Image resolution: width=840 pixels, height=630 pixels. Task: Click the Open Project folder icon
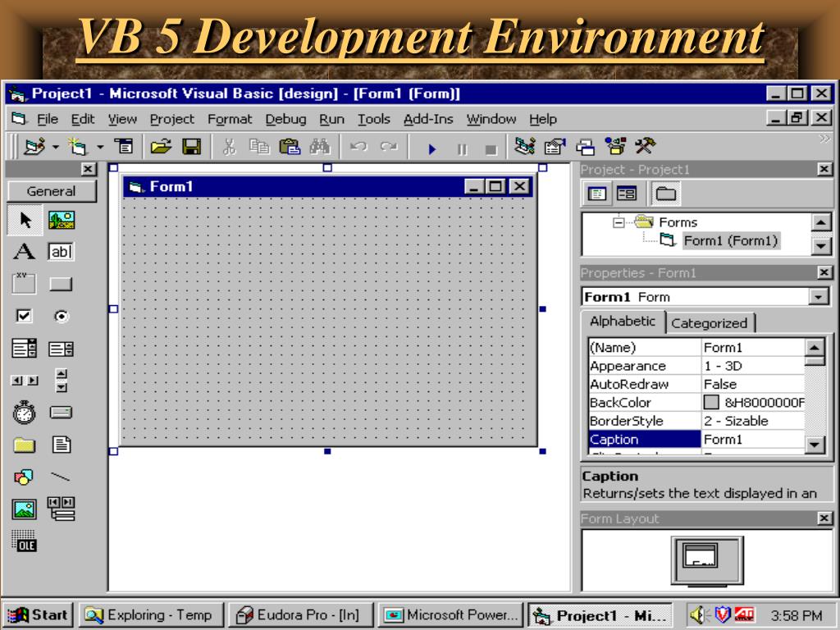coord(161,146)
